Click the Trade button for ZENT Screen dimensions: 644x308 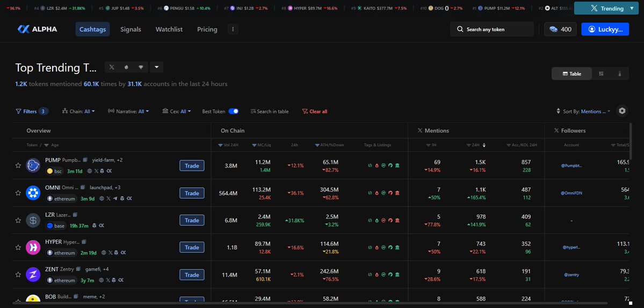[x=192, y=275]
